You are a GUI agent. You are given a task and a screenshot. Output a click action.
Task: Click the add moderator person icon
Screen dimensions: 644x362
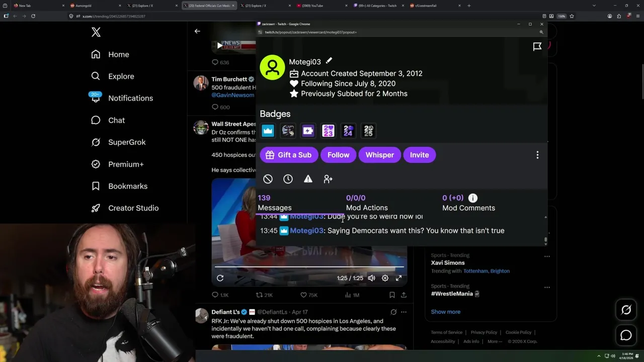click(x=328, y=179)
